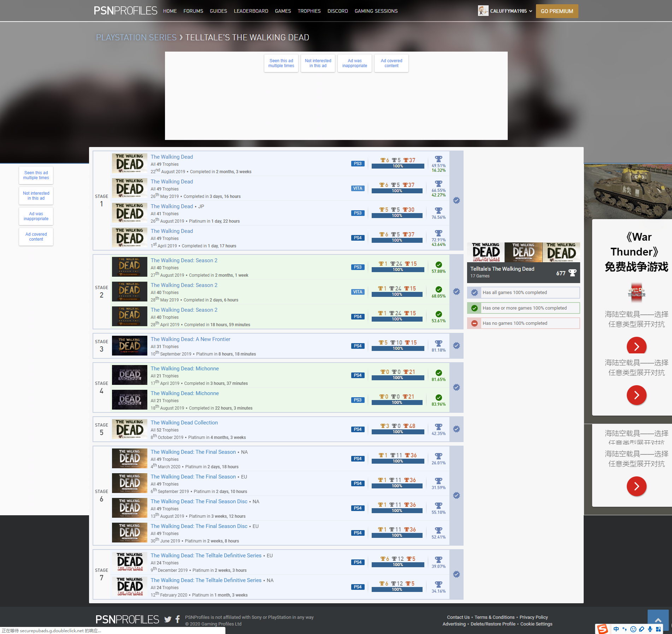Open The Walking Dead JP game link
Viewport: 672px width, 634px height.
point(172,206)
